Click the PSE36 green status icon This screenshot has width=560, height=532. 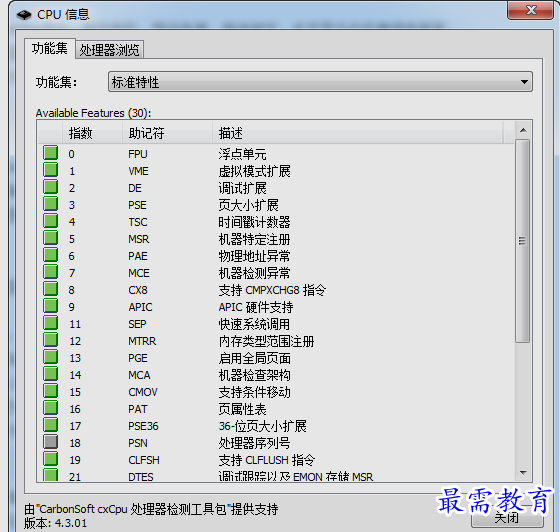[x=50, y=425]
